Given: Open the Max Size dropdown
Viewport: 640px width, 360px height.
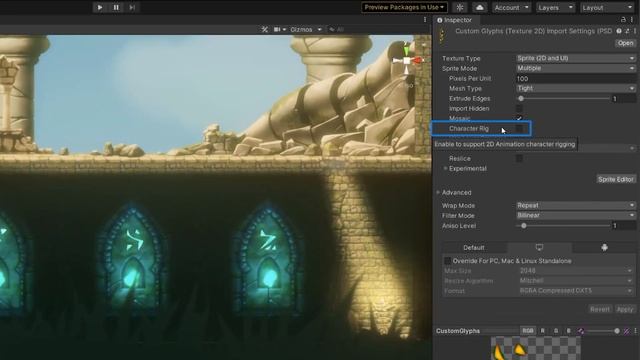Looking at the screenshot, I should (576, 271).
